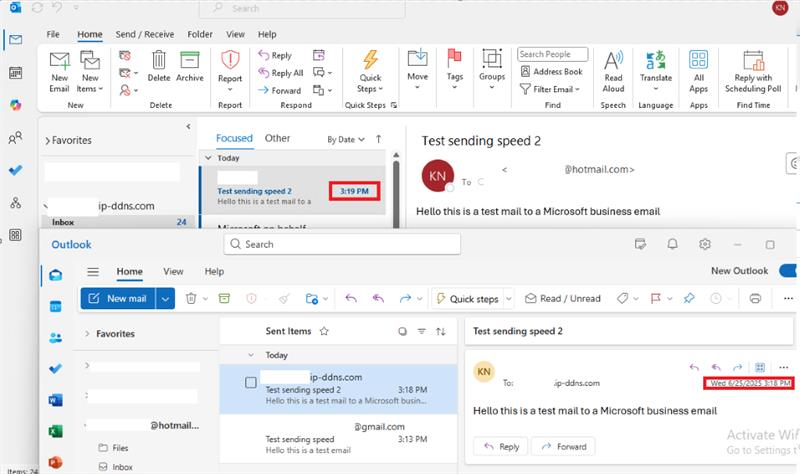Click the classic Outlook search box
Viewport: 800px width, 474px height.
[302, 8]
